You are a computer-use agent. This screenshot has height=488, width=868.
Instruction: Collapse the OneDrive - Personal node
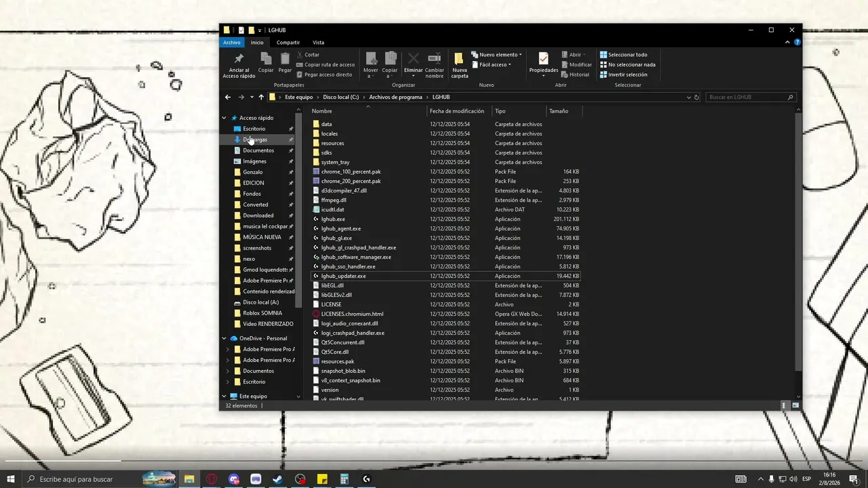224,338
